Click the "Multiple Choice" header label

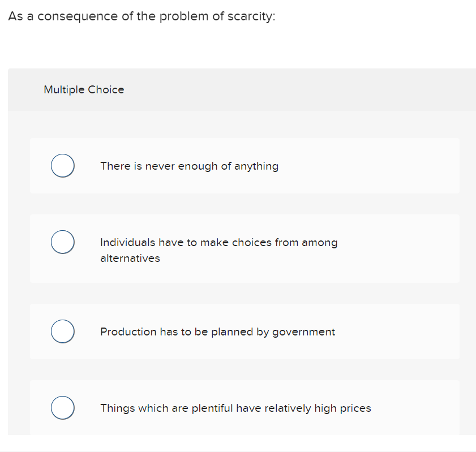pyautogui.click(x=83, y=89)
